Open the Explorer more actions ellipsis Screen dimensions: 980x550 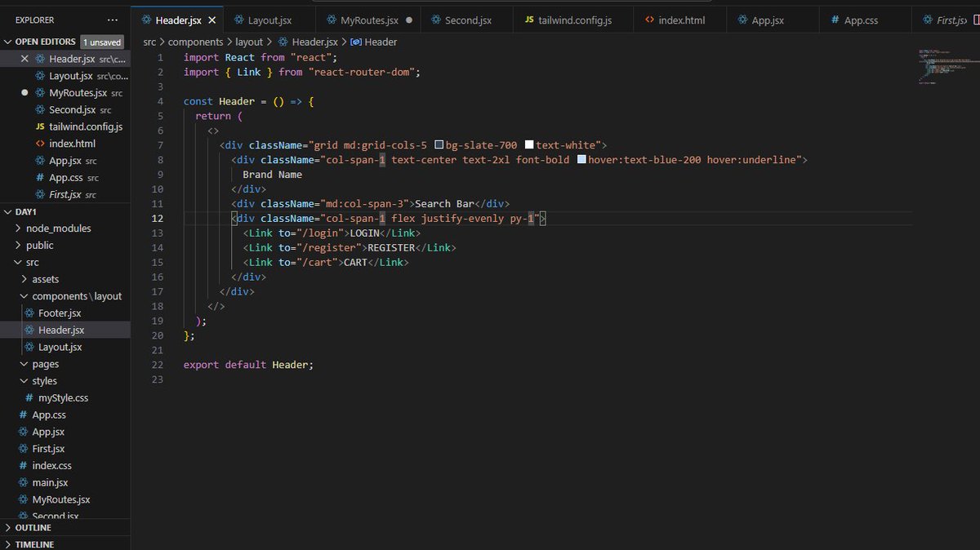pos(112,20)
